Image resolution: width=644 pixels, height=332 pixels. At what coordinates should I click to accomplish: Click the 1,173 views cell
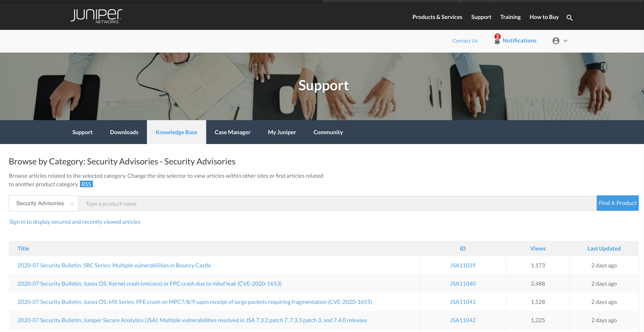coord(538,265)
